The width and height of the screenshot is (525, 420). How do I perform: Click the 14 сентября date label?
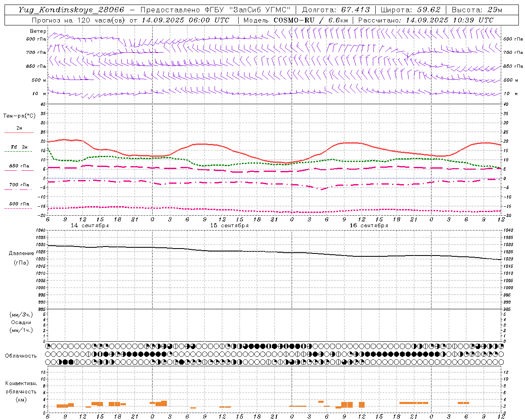[90, 226]
